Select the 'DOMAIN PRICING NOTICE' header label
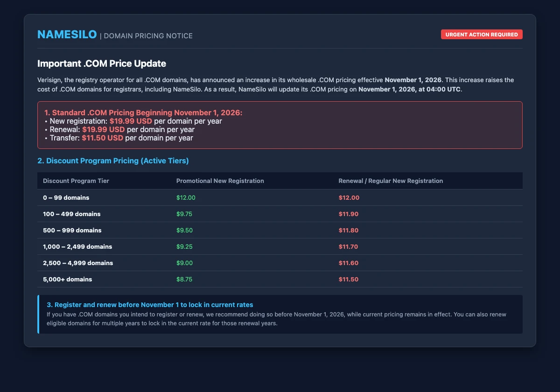 (148, 36)
